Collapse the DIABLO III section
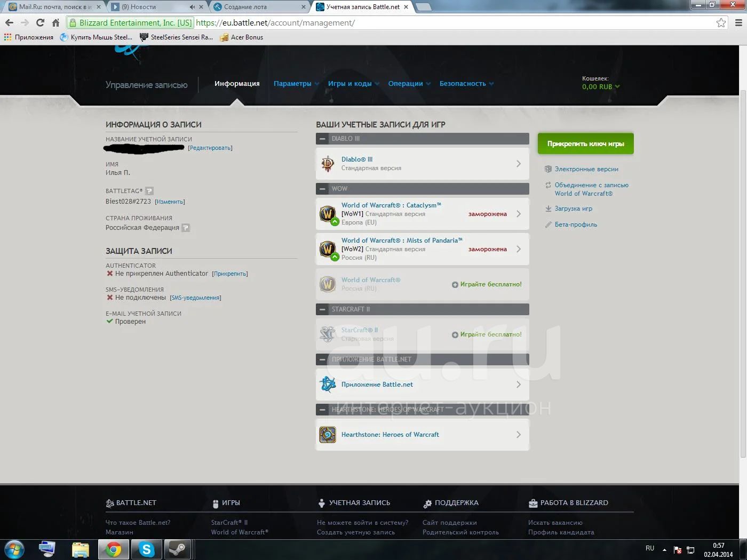Image resolution: width=747 pixels, height=560 pixels. click(x=322, y=139)
